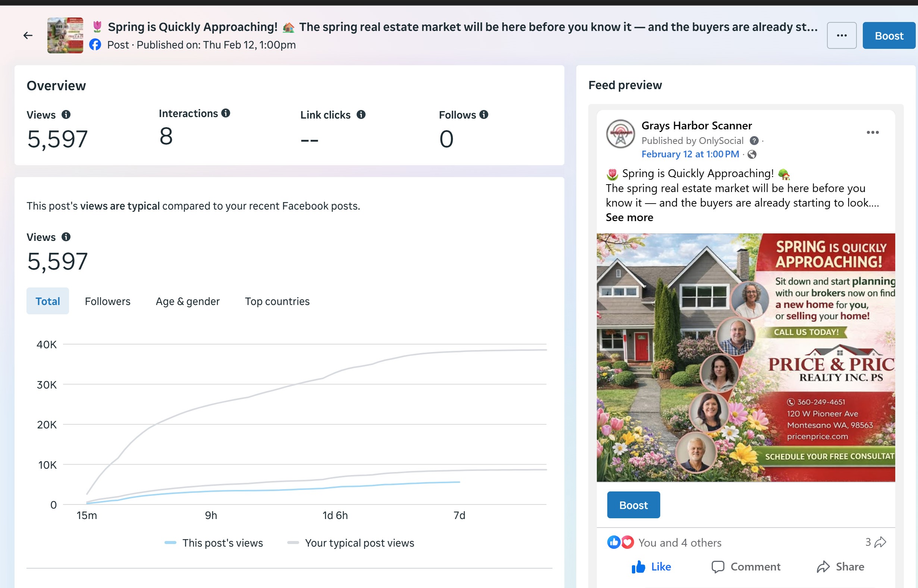Image resolution: width=918 pixels, height=588 pixels.
Task: Click the info icon beside chart Views
Action: point(66,237)
